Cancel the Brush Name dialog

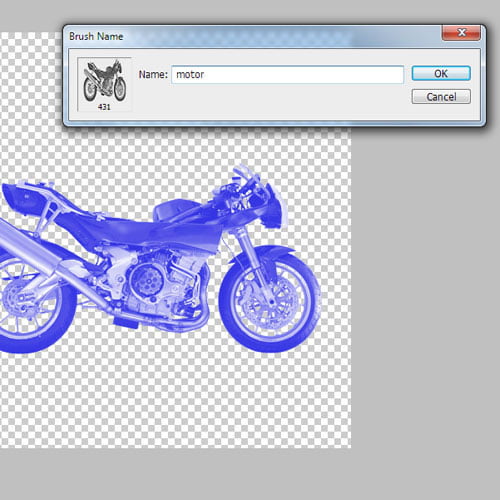(441, 97)
